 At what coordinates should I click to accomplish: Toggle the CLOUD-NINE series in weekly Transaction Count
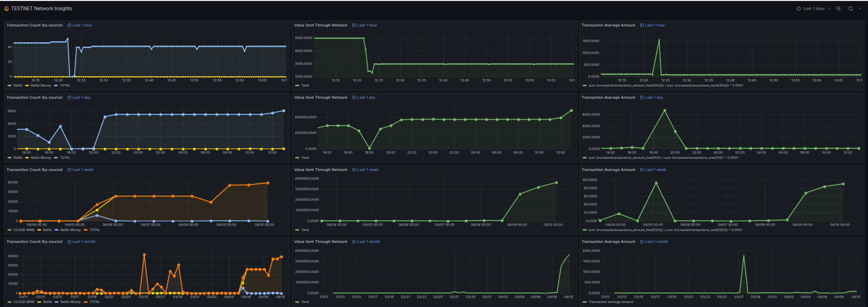click(x=24, y=230)
